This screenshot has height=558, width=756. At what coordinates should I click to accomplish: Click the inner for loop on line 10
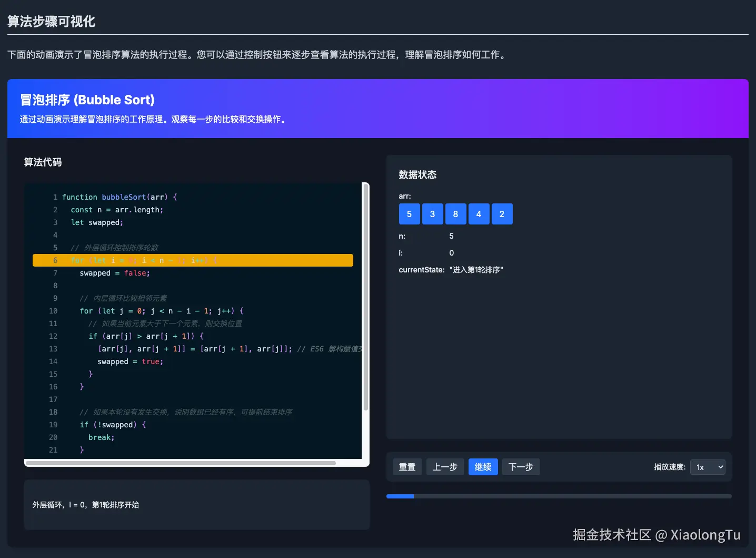162,311
